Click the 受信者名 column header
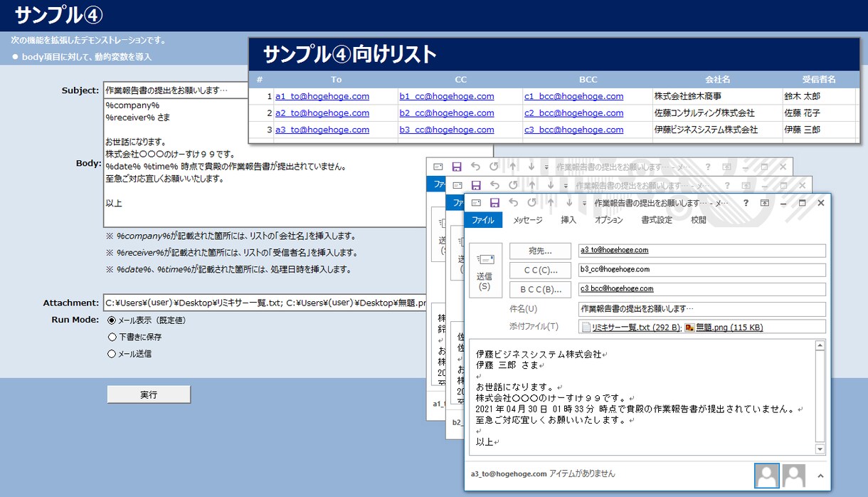 pyautogui.click(x=818, y=80)
